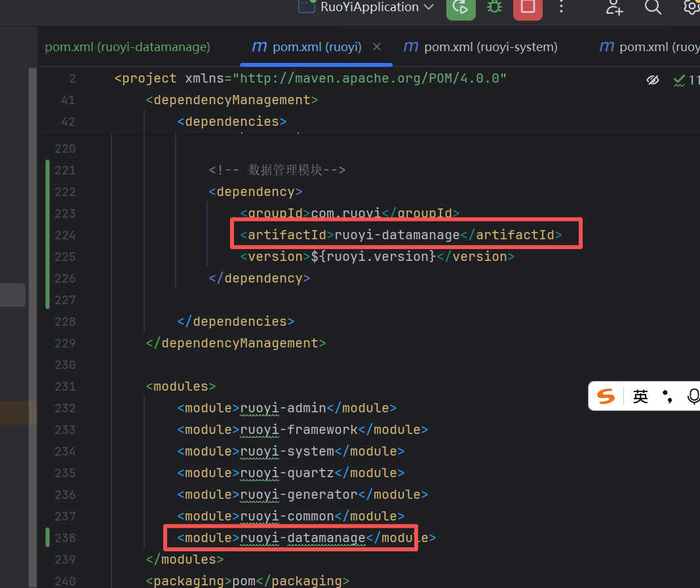Image resolution: width=700 pixels, height=588 pixels.
Task: Click the module ruoyi-quartz line
Action: [x=290, y=473]
